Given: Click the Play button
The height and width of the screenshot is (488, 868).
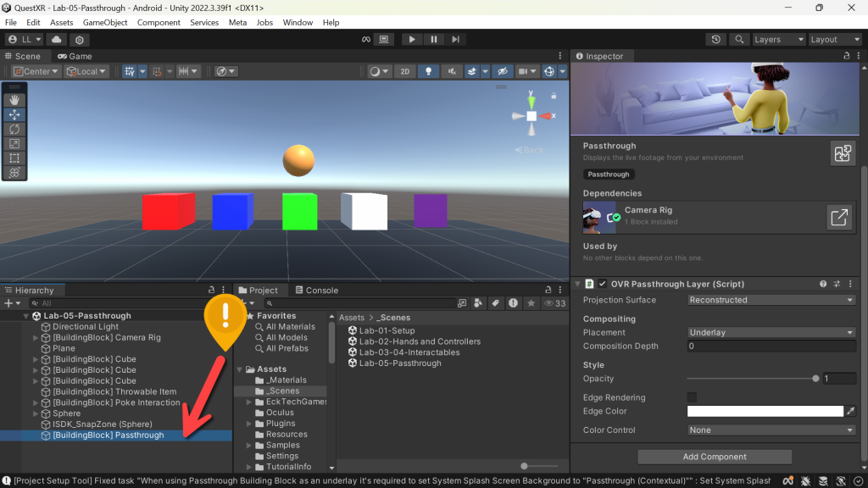Looking at the screenshot, I should pos(411,39).
